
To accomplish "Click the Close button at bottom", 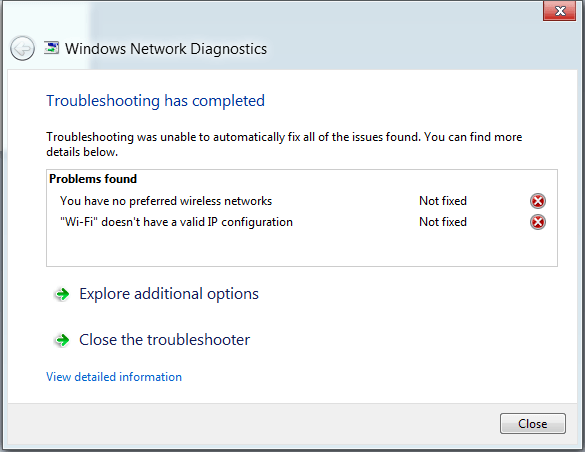I will (532, 424).
